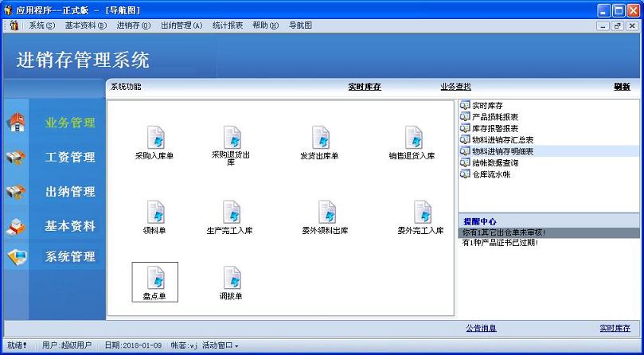Select the 仓库流水帐 list entry
This screenshot has width=644, height=355.
click(x=491, y=174)
